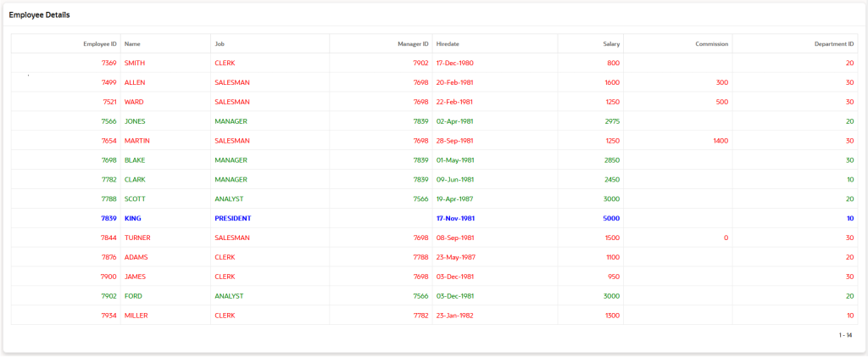
Task: Click the name TURNER in the table
Action: (x=137, y=238)
